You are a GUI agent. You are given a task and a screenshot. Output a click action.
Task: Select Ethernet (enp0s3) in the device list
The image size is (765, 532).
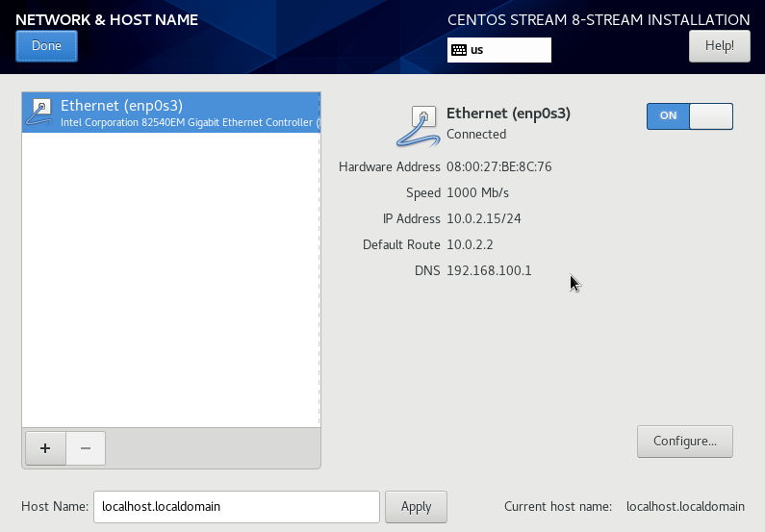[x=171, y=113]
